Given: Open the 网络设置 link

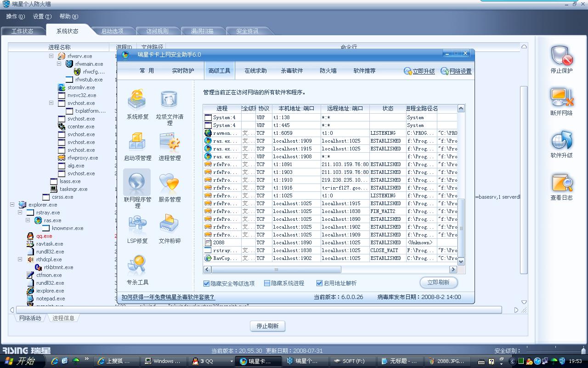Looking at the screenshot, I should (456, 71).
